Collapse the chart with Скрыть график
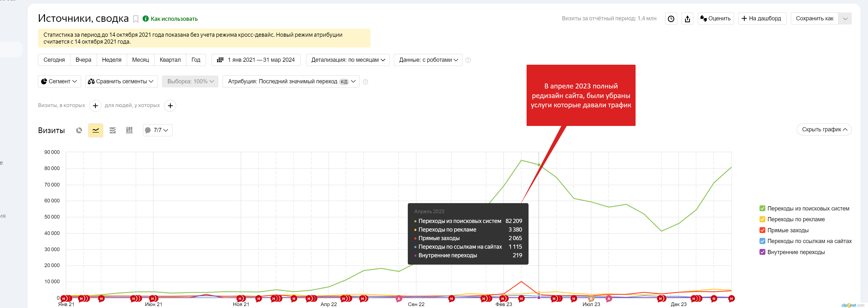The image size is (868, 308). pos(824,129)
